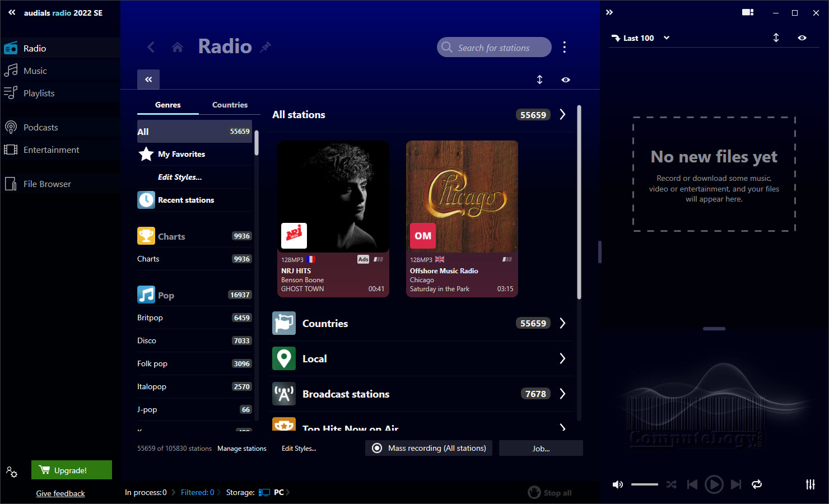The width and height of the screenshot is (829, 504).
Task: Click the Job... button
Action: click(x=540, y=448)
